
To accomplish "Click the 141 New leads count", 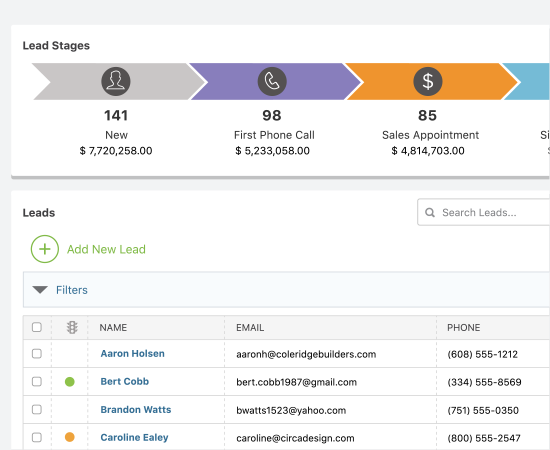I will click(116, 115).
